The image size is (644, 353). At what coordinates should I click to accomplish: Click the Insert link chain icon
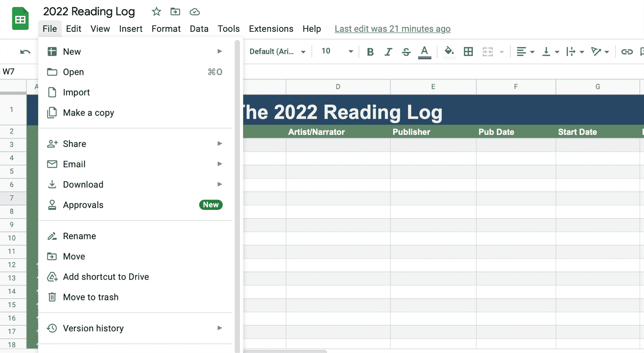click(x=627, y=52)
